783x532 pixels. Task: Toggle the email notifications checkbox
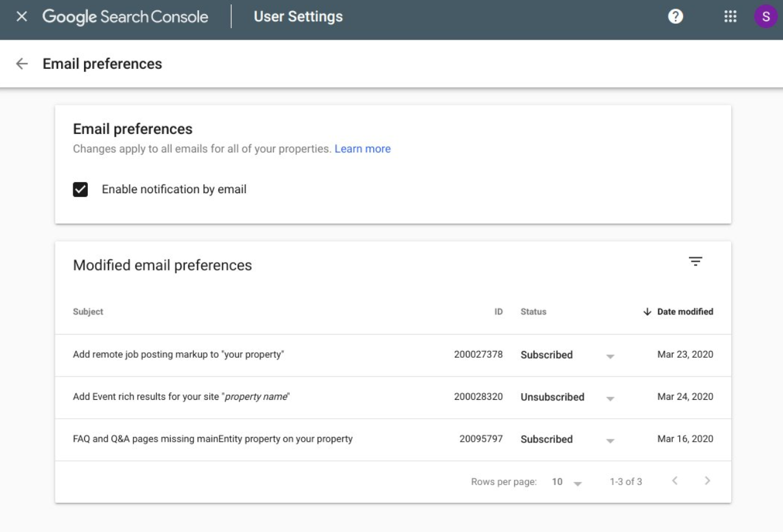point(80,189)
